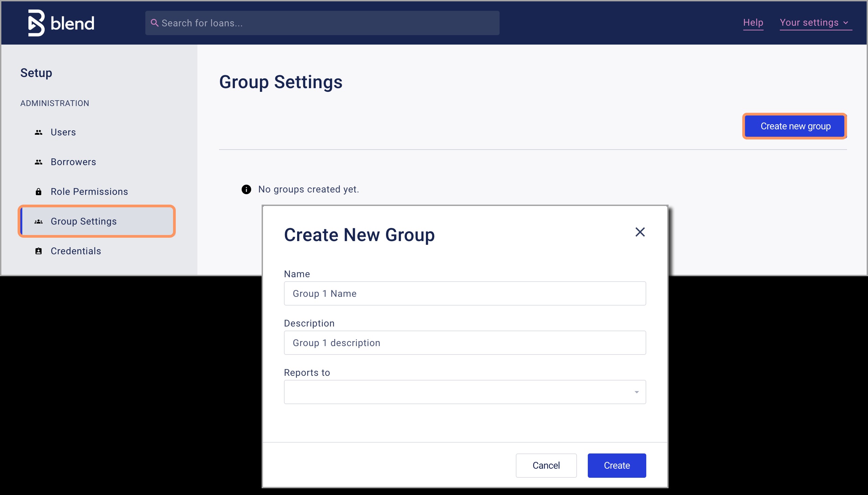Click the Credentials badge icon
This screenshot has height=495, width=868.
pyautogui.click(x=39, y=251)
